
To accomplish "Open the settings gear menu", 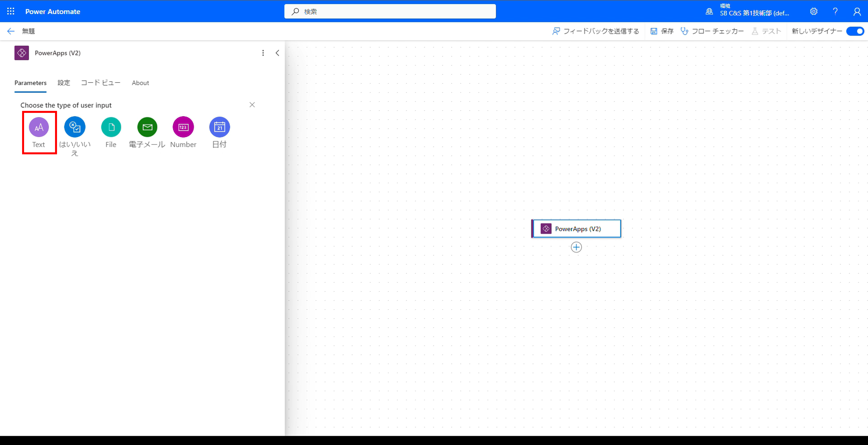I will coord(813,11).
